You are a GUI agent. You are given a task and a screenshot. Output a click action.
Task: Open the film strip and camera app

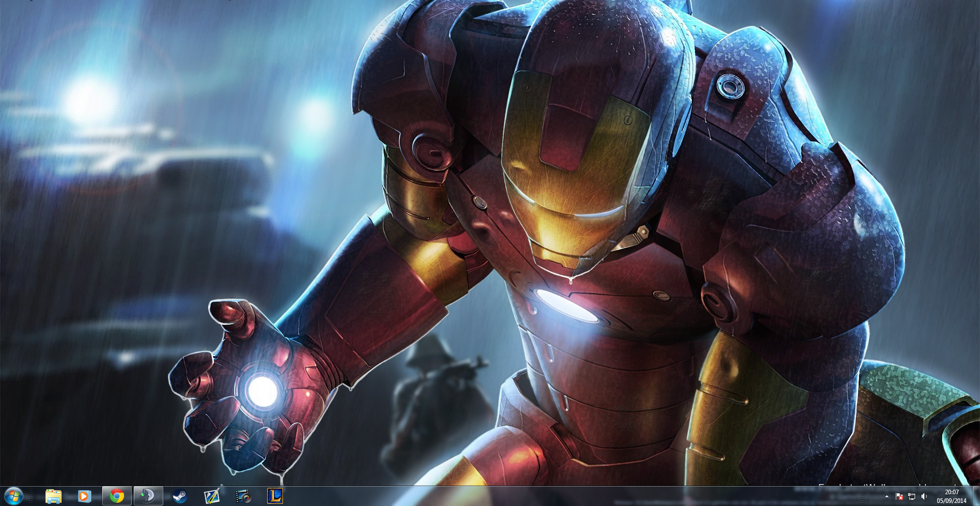coord(243,496)
